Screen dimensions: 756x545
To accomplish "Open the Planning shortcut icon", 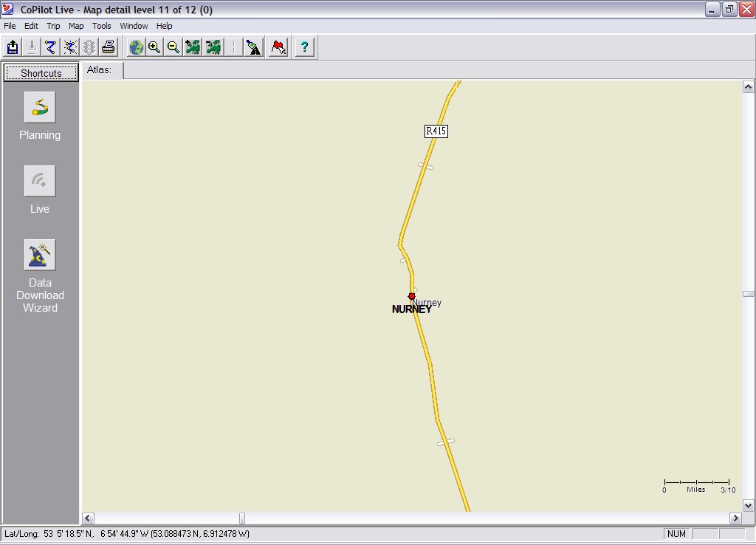I will [x=40, y=107].
